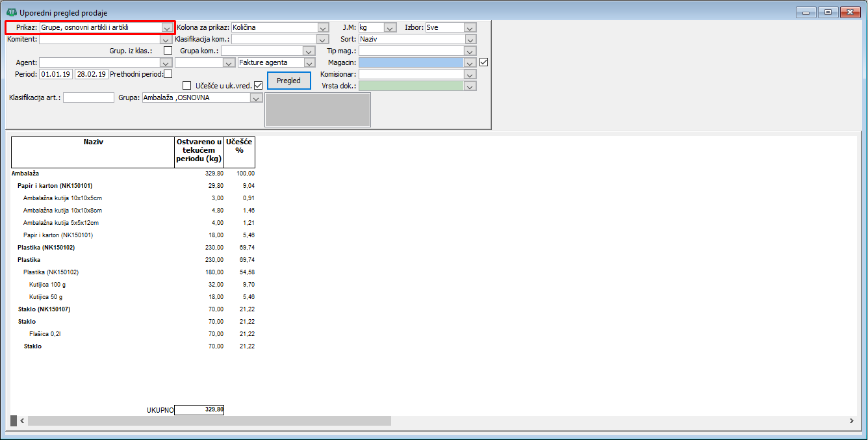Uncheck the checked box right of Učešće u uk.vred.
Image resolution: width=868 pixels, height=440 pixels.
258,86
